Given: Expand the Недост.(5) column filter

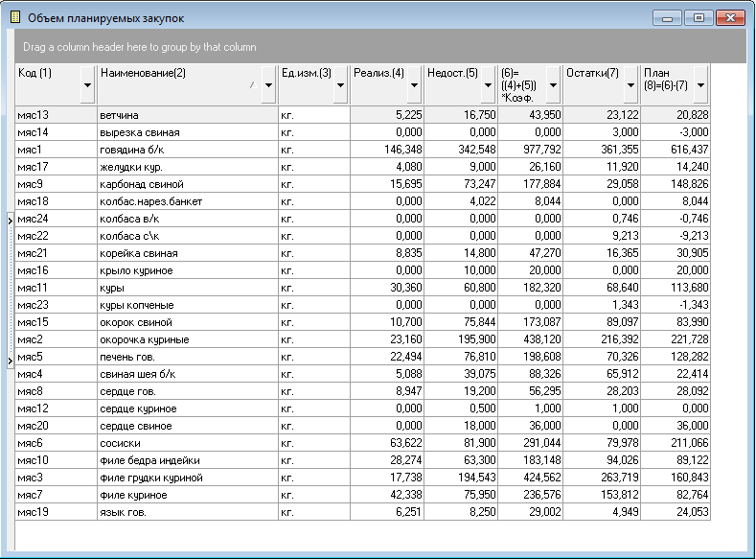Looking at the screenshot, I should (487, 85).
